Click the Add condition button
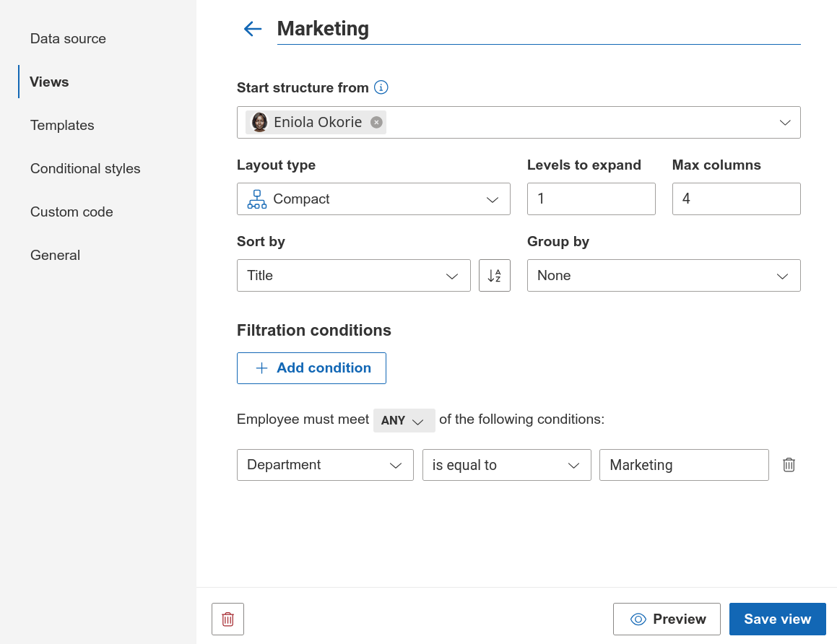 (x=311, y=368)
